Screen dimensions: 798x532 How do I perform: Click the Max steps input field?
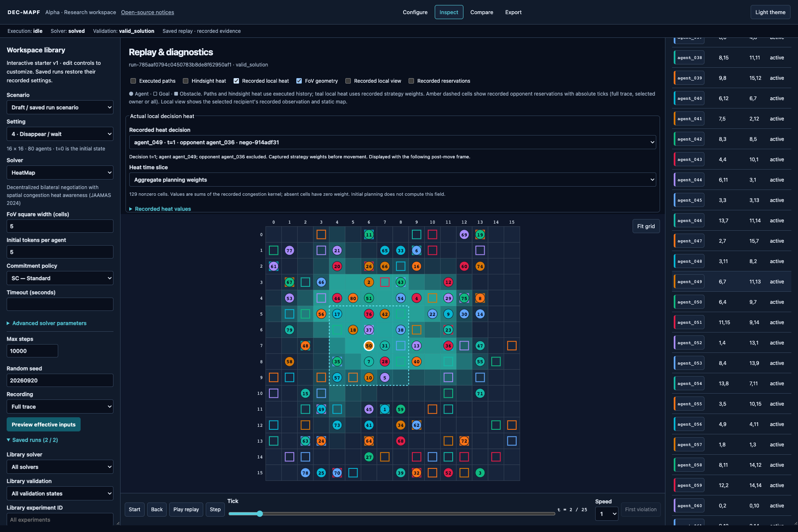pyautogui.click(x=32, y=351)
